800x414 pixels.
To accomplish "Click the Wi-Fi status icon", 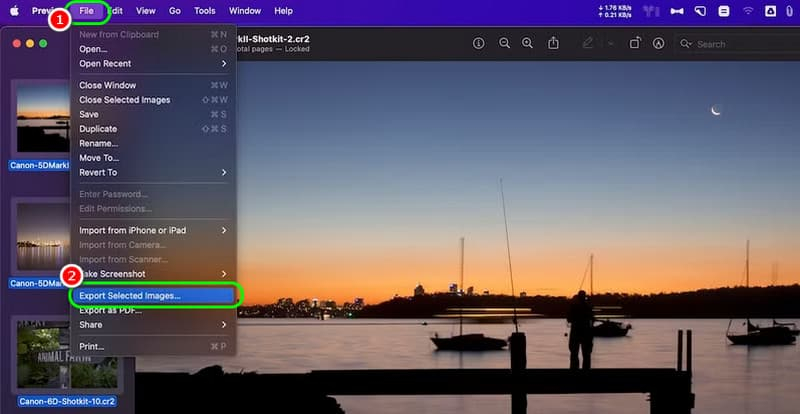I will (x=748, y=11).
